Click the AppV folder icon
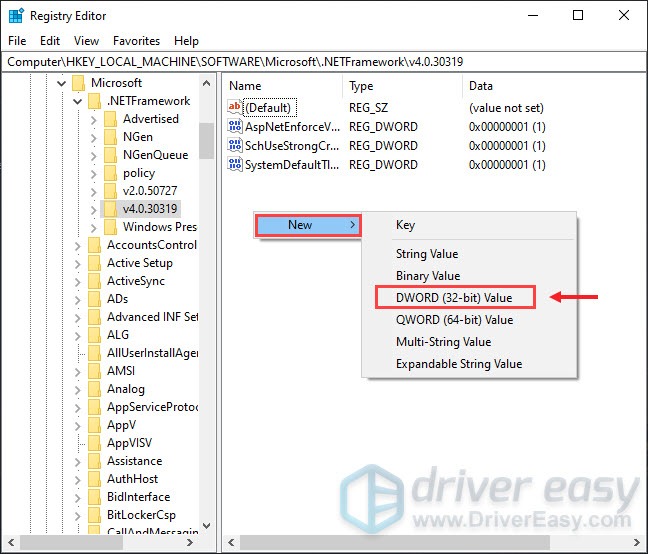The width and height of the screenshot is (648, 554). 94,425
